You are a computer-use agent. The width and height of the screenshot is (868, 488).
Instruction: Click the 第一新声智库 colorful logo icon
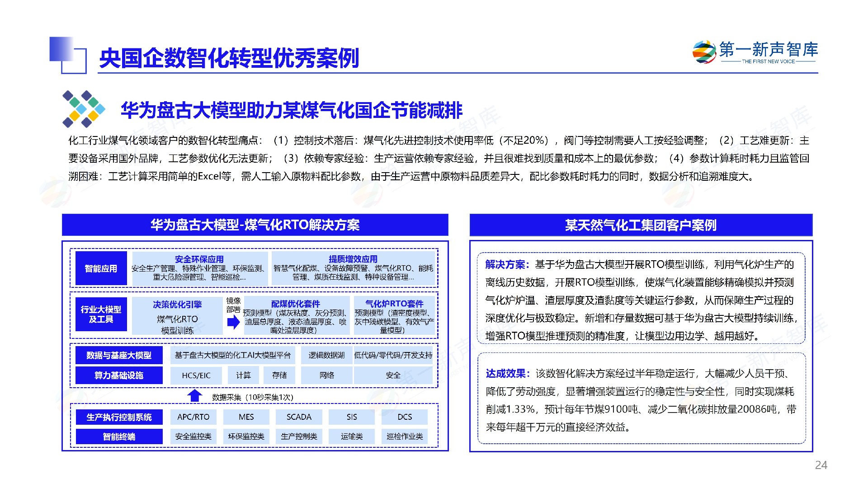pyautogui.click(x=704, y=52)
